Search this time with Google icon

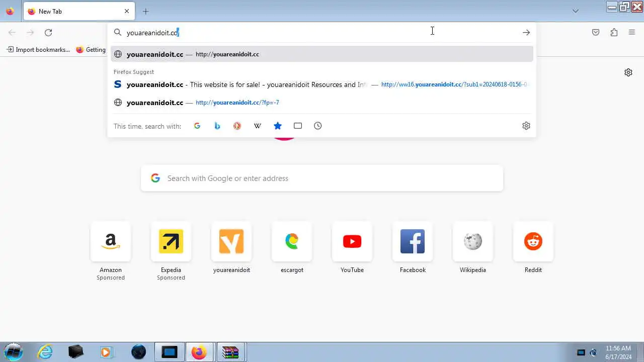click(197, 126)
